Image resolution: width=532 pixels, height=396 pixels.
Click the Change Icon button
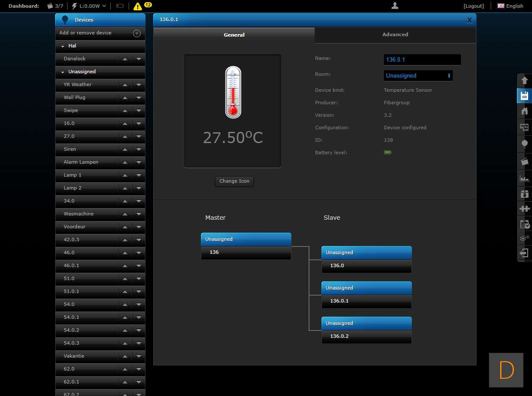tap(234, 181)
